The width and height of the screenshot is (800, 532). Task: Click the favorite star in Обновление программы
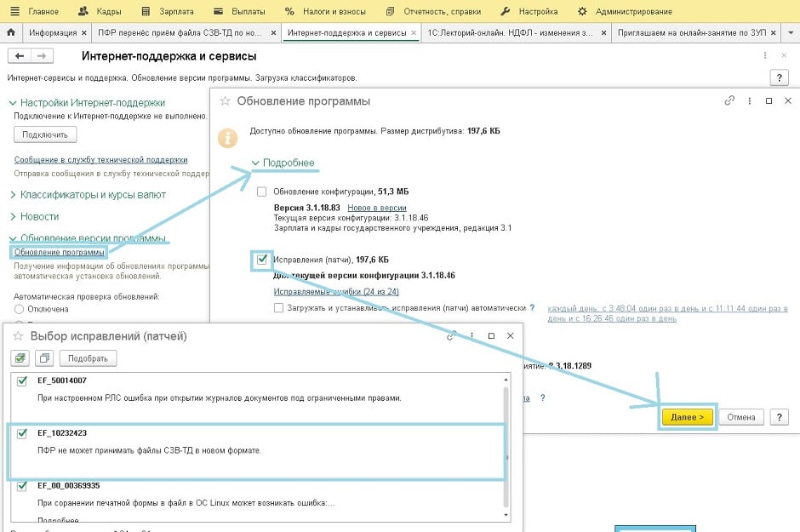[x=225, y=101]
